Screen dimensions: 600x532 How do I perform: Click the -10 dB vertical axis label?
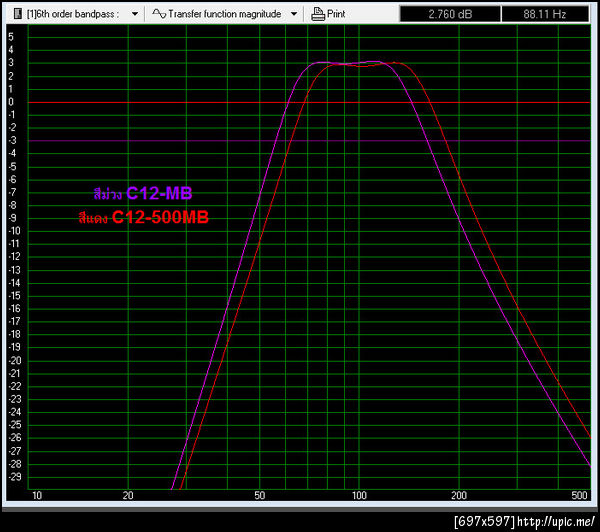pyautogui.click(x=15, y=231)
